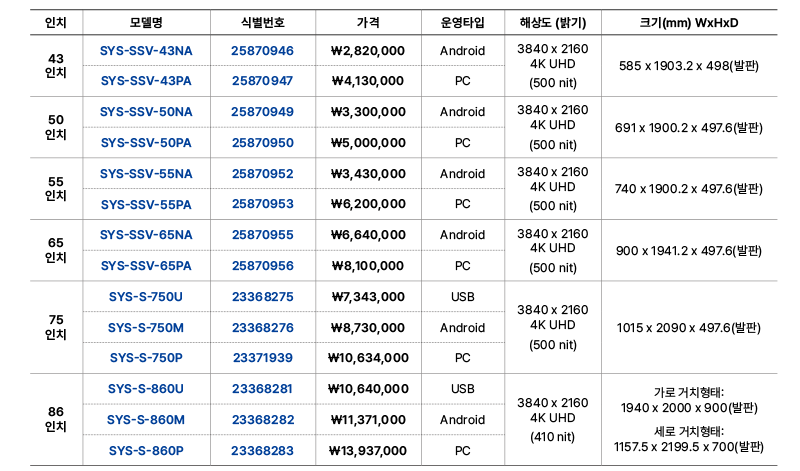Select the ₩13,937,000 price cell
This screenshot has width=800, height=471.
point(367,451)
